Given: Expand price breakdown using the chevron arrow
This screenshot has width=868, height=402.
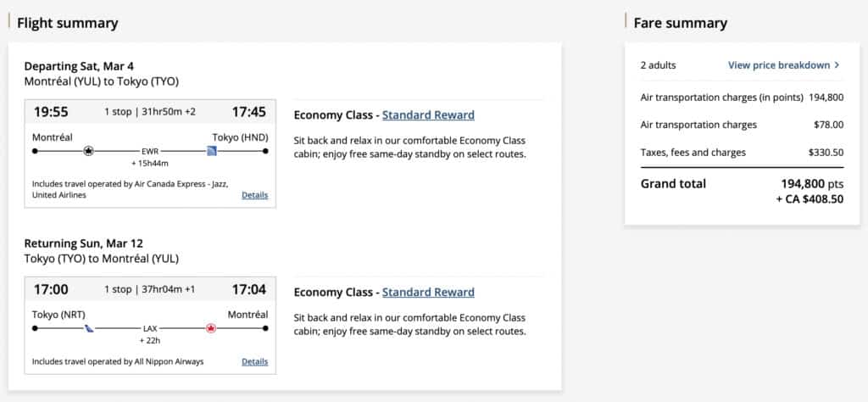Looking at the screenshot, I should tap(837, 65).
